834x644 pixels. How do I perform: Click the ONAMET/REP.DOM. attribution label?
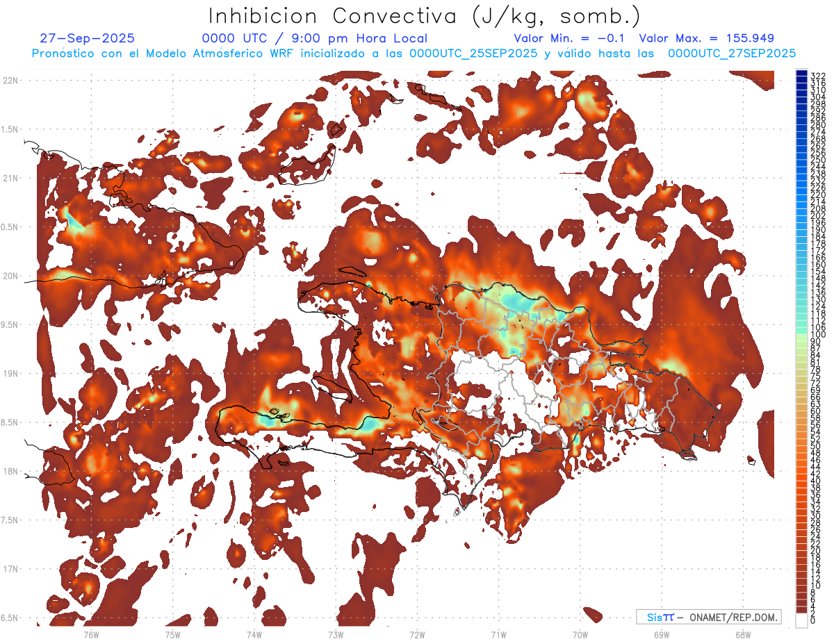click(732, 617)
